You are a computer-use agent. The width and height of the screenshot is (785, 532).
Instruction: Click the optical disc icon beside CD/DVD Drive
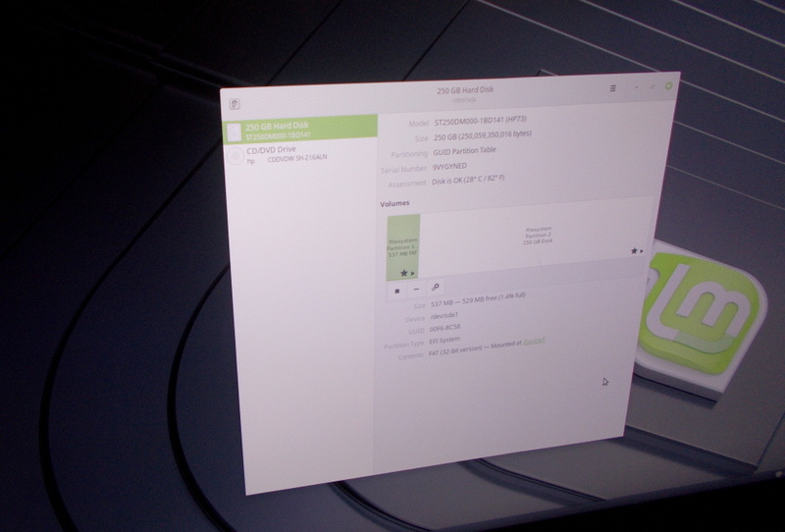[x=234, y=156]
